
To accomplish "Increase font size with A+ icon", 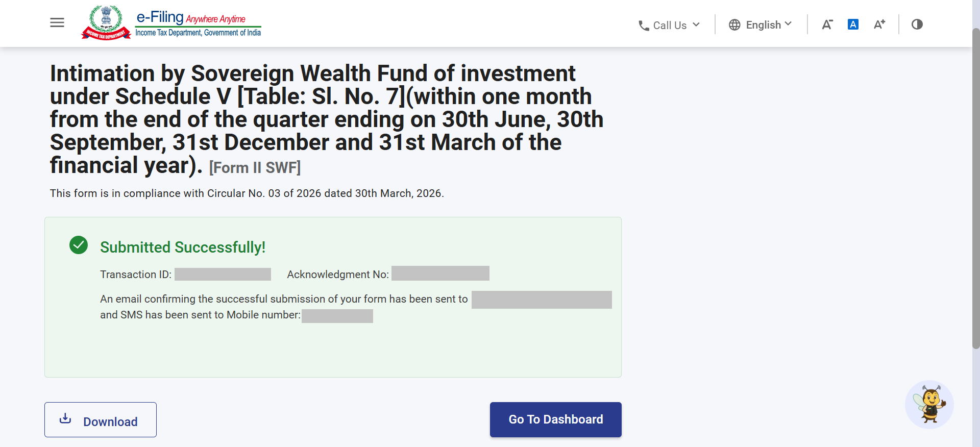I will [879, 24].
